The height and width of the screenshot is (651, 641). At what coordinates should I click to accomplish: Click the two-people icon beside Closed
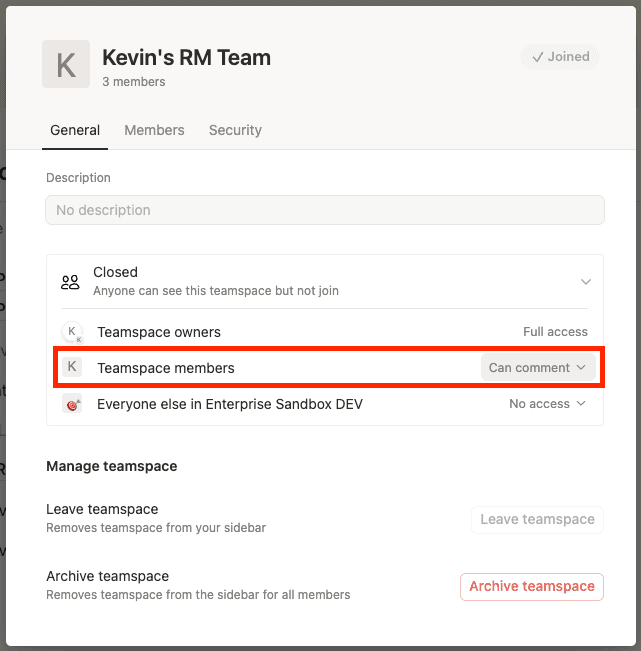click(x=70, y=282)
